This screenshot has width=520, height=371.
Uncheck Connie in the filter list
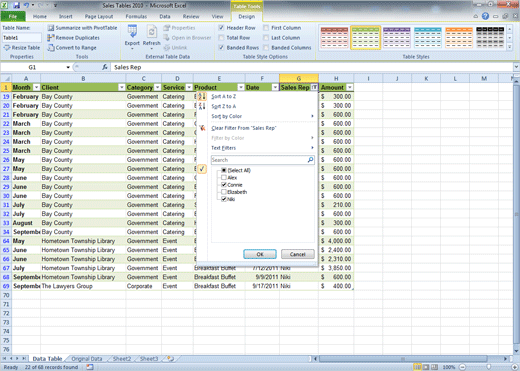224,185
